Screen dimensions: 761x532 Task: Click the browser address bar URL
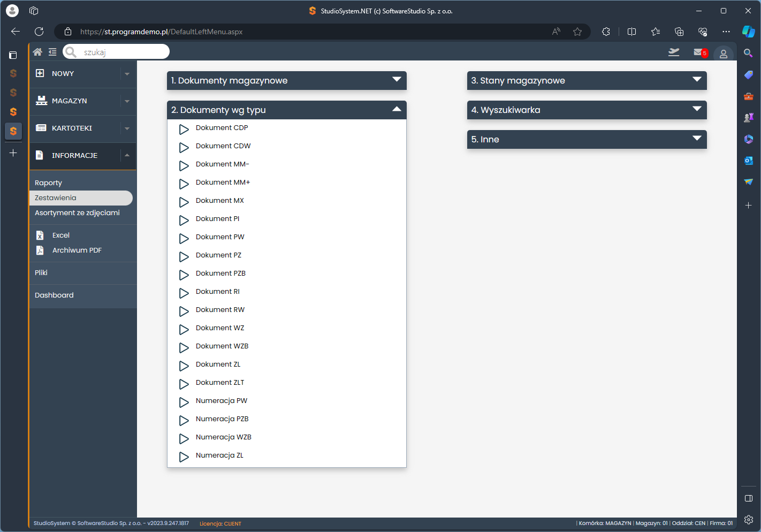[161, 32]
